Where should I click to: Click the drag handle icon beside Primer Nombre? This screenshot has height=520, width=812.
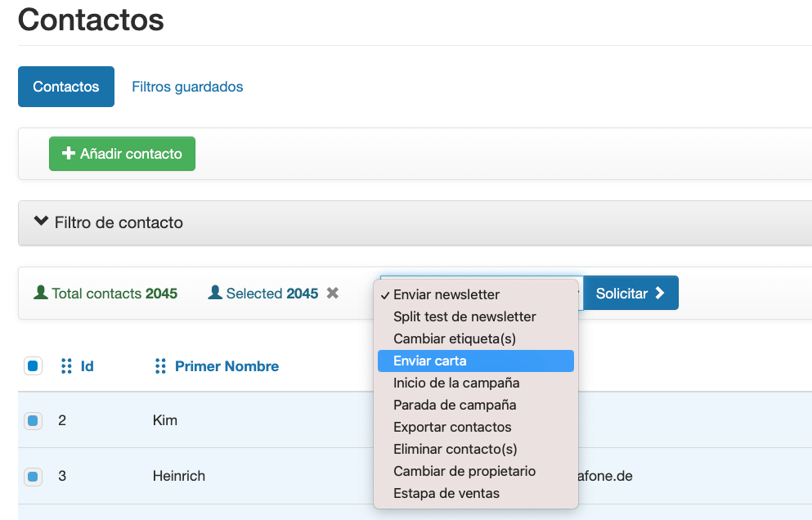coord(161,366)
